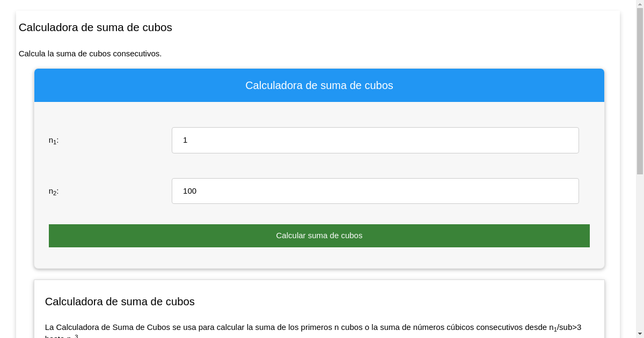Image resolution: width=644 pixels, height=338 pixels.
Task: Click the blue Calculadora de suma de cubos header
Action: pos(319,85)
